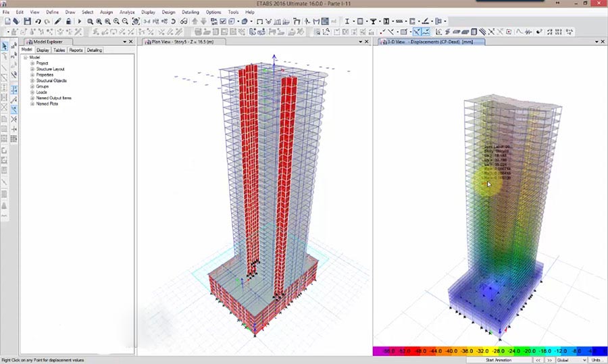Save the model with the floppy disk icon
The image size is (608, 364).
click(27, 22)
